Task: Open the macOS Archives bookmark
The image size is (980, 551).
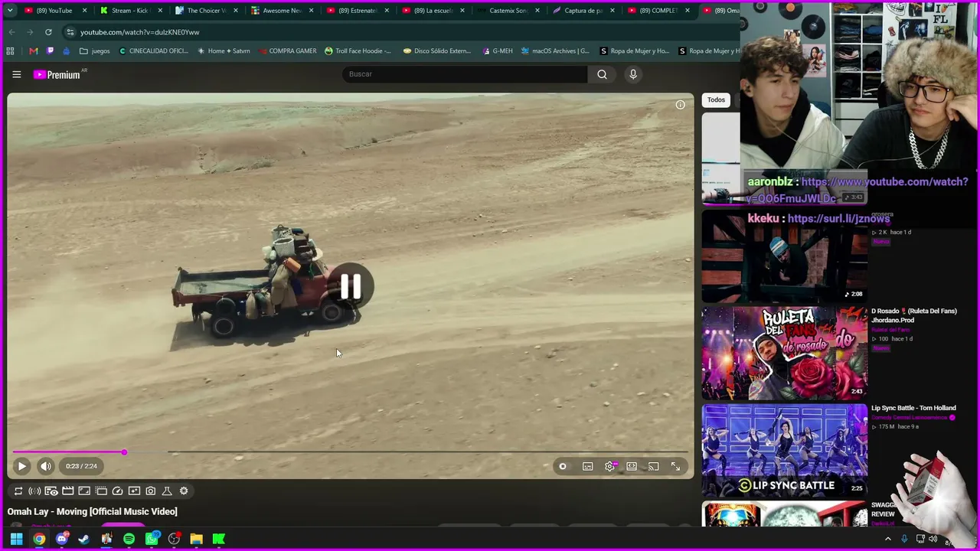Action: click(x=555, y=51)
